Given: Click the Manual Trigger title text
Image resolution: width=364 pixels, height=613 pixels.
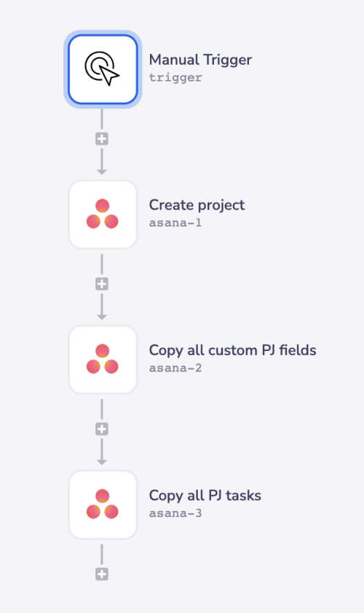Looking at the screenshot, I should [200, 60].
